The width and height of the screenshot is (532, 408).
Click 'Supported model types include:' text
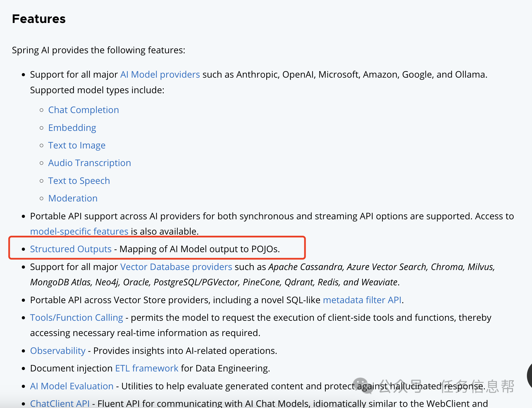[97, 90]
